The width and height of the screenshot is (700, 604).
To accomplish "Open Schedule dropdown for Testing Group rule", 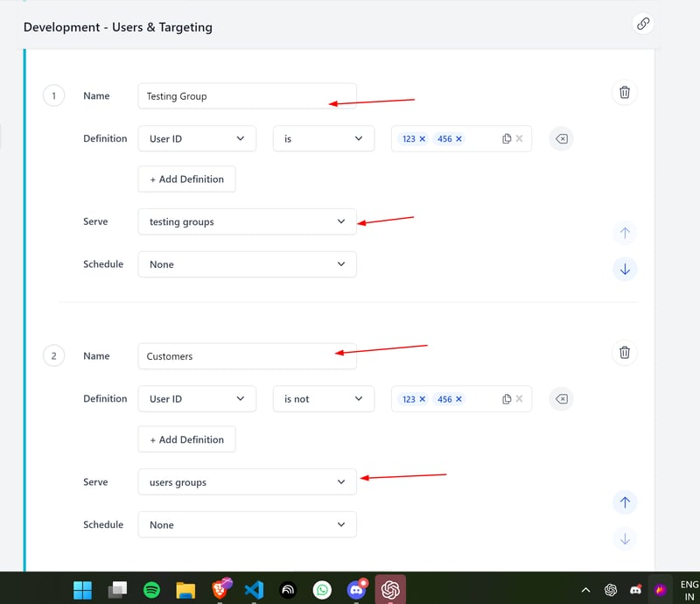I will (x=247, y=264).
